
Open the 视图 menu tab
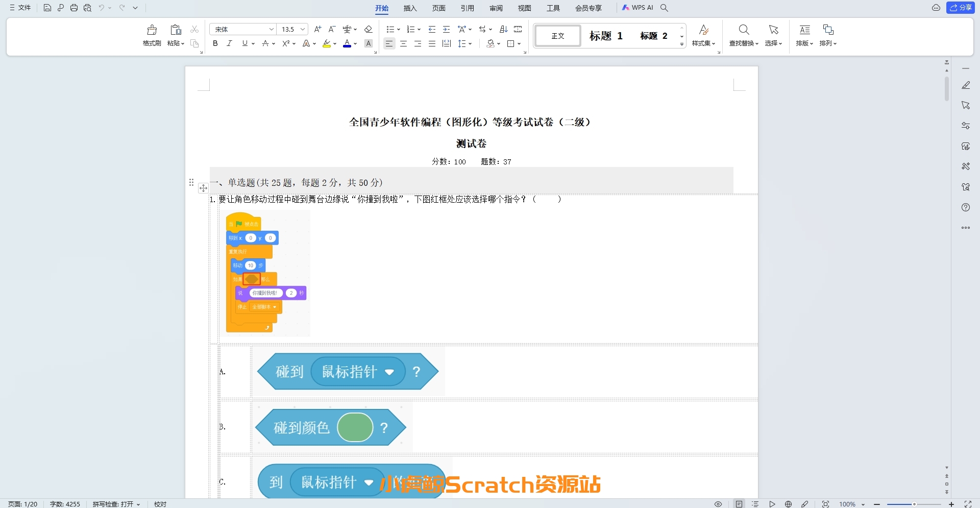click(524, 8)
